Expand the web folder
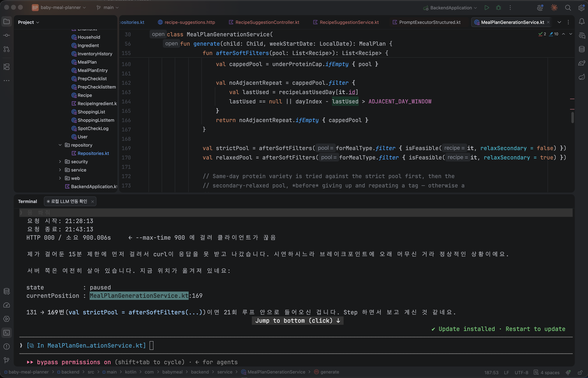Image resolution: width=588 pixels, height=378 pixels. pyautogui.click(x=60, y=178)
